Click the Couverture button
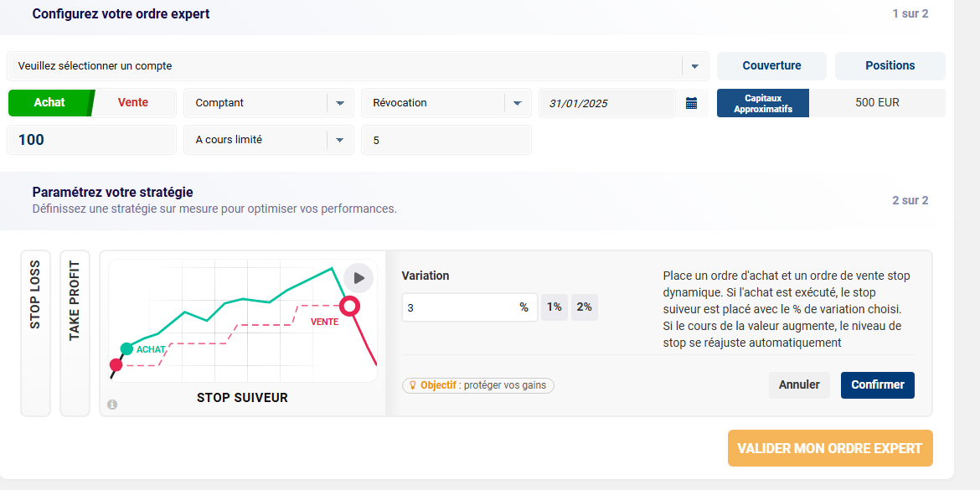980x490 pixels. (x=771, y=66)
